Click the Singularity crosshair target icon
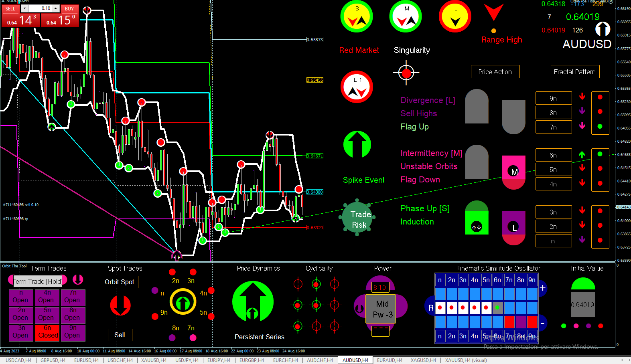Screen dimensions: 631x364 [406, 73]
